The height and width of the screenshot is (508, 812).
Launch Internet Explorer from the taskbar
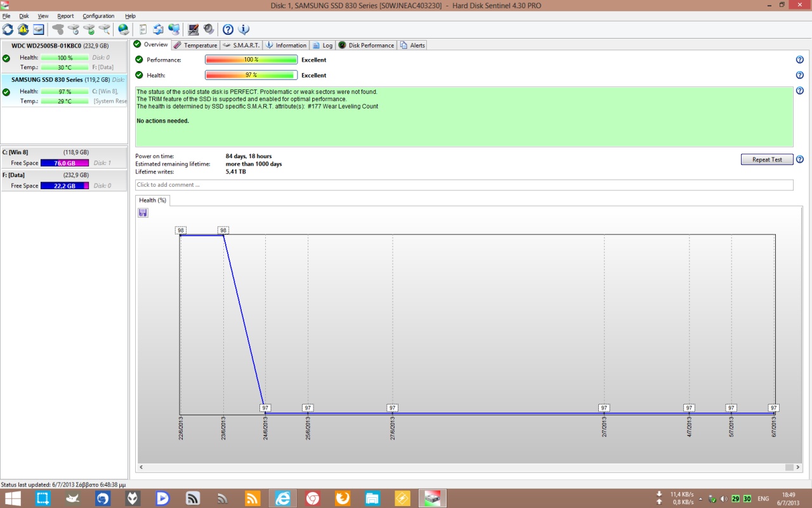[282, 498]
